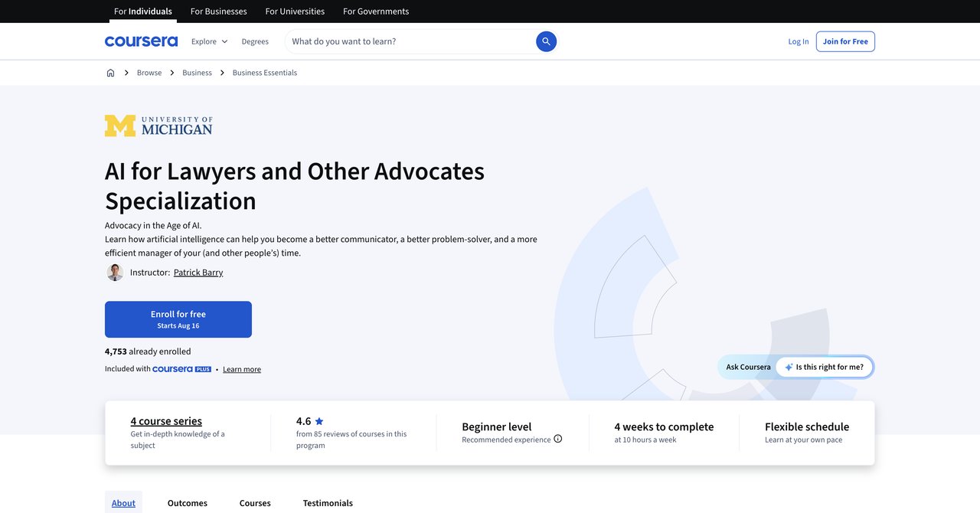
Task: Click Join for Free button
Action: (845, 41)
